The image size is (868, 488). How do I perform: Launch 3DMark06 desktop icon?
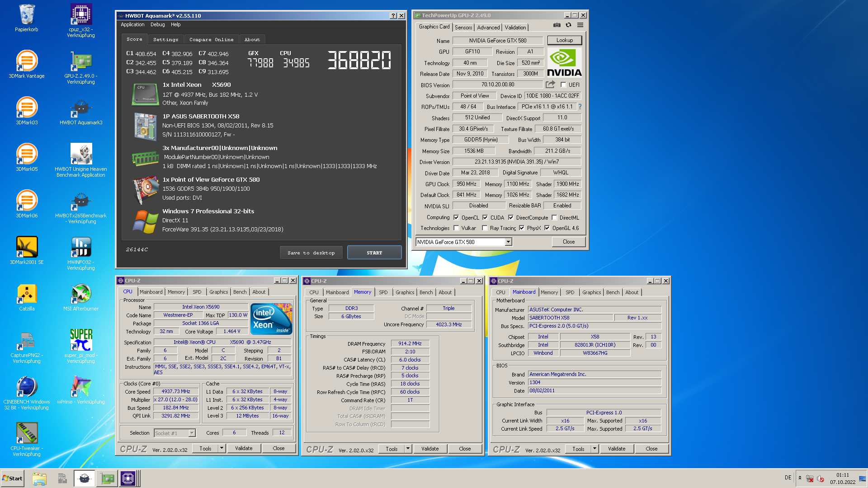[x=27, y=204]
